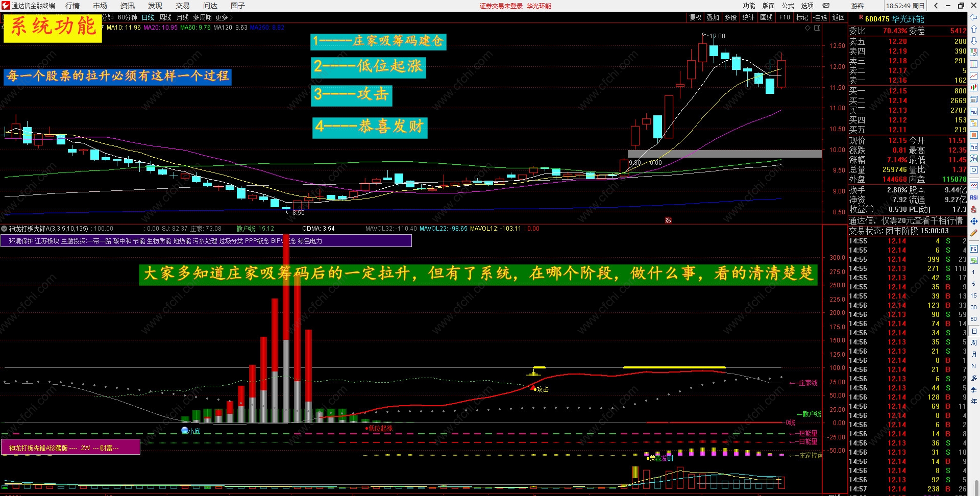Select yearly 年 period in sidebar
Viewport: 980px width, 496px height.
(x=973, y=401)
